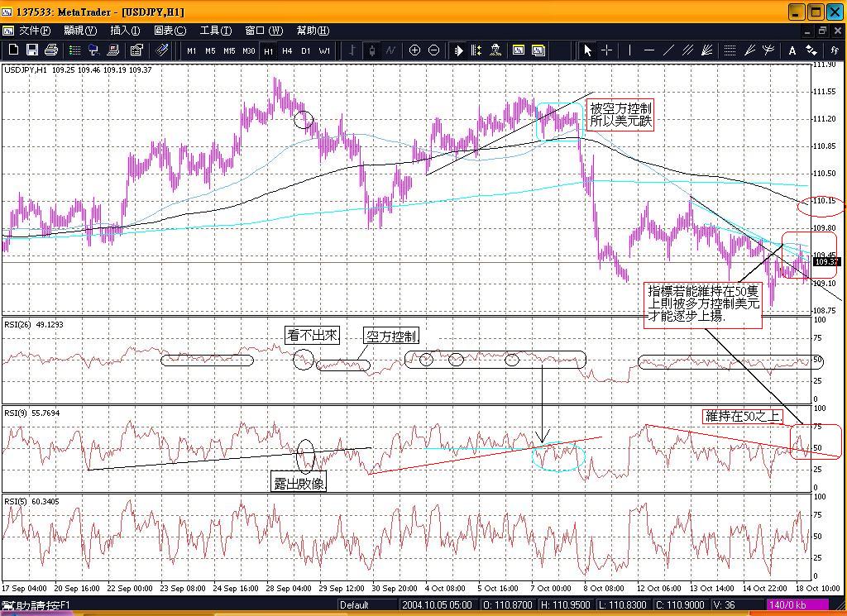
Task: Select the Crosshair cursor tool
Action: click(x=607, y=50)
